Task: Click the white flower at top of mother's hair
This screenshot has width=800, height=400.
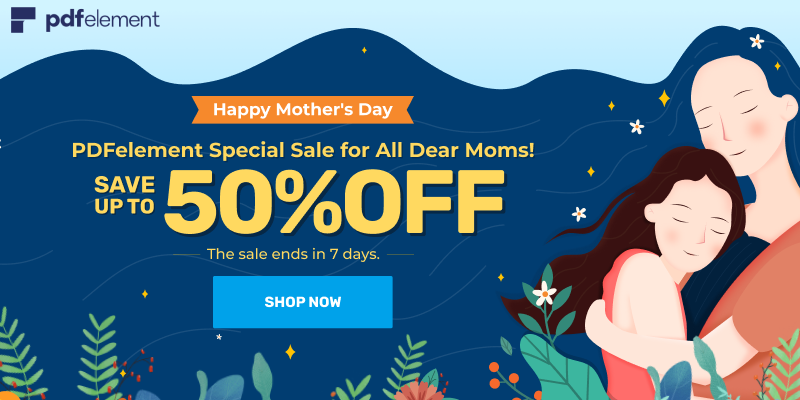Action: (x=757, y=41)
